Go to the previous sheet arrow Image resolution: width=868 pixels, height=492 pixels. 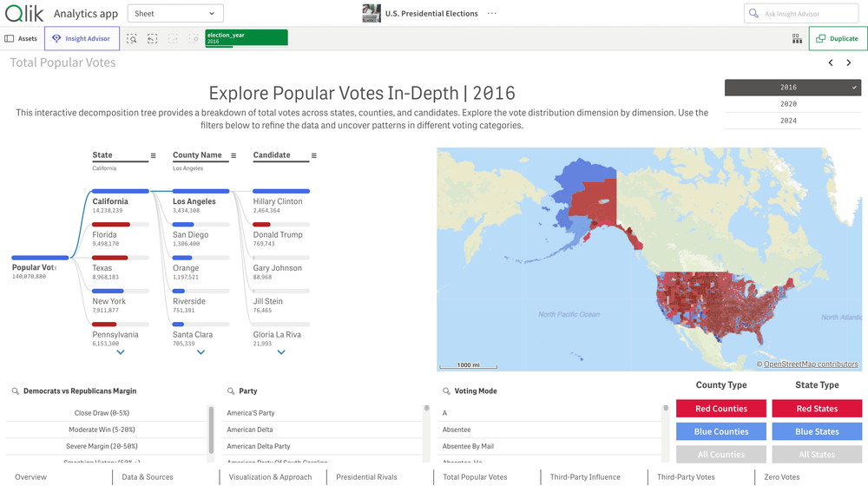831,62
